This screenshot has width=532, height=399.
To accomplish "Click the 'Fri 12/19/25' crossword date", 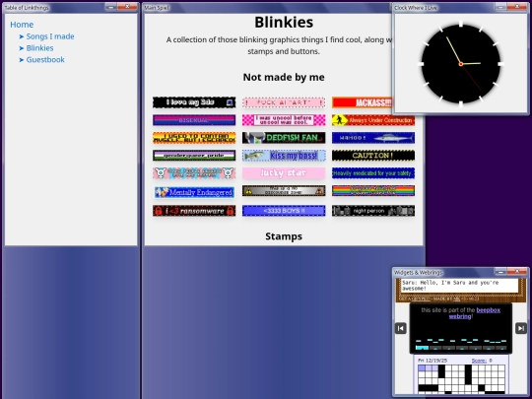I will [x=432, y=361].
